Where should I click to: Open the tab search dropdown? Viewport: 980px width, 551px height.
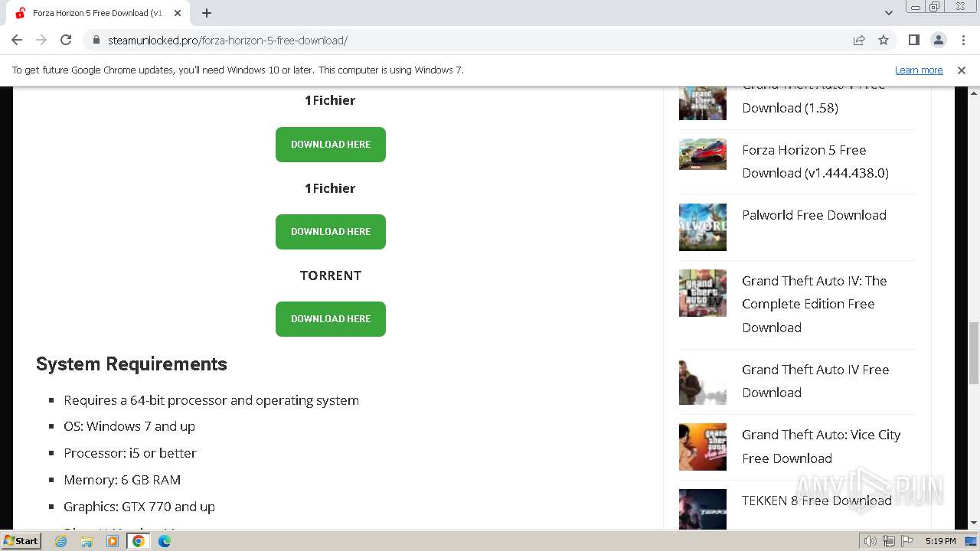[888, 13]
